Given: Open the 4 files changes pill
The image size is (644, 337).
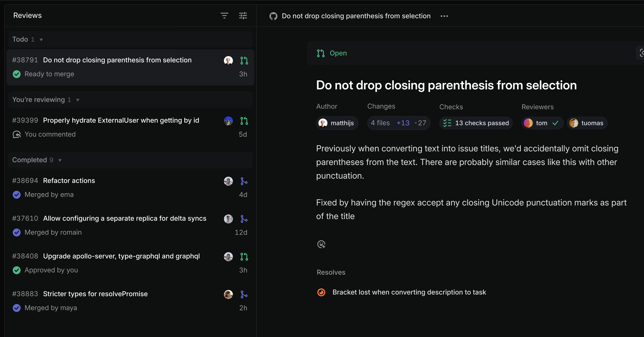Looking at the screenshot, I should coord(398,123).
